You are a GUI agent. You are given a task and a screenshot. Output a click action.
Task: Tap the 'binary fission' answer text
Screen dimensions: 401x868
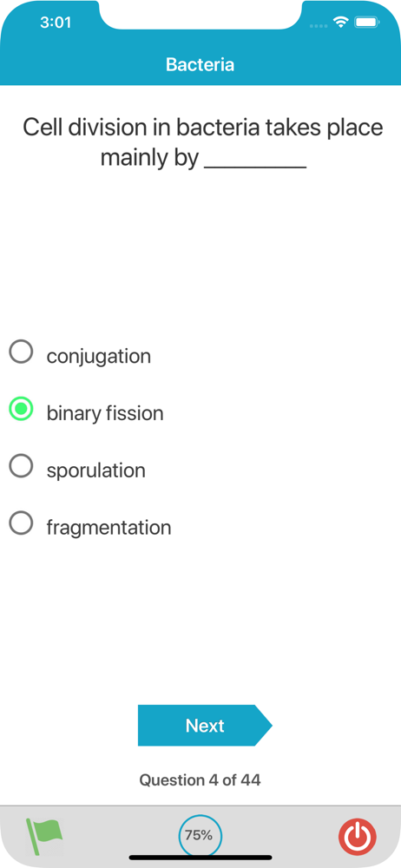pyautogui.click(x=105, y=413)
